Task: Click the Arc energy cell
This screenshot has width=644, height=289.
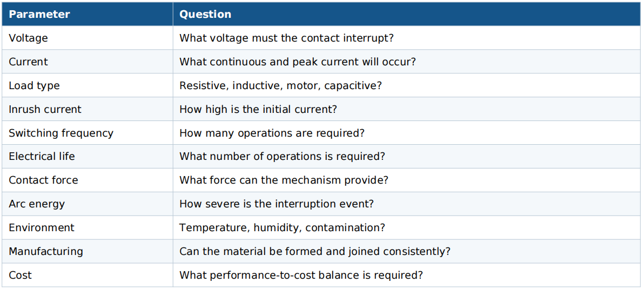Action: pos(88,204)
